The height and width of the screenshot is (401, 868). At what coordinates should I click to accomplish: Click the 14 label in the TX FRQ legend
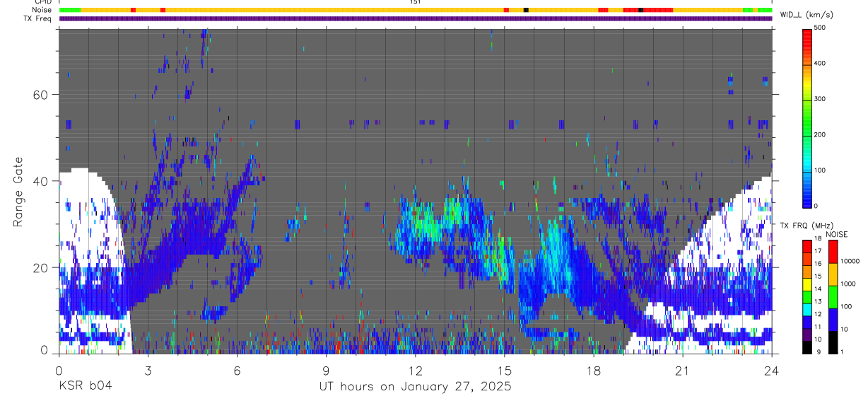coord(817,289)
